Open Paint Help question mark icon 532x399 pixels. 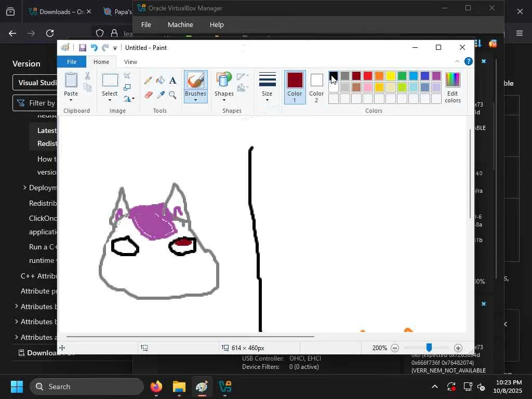[x=469, y=61]
